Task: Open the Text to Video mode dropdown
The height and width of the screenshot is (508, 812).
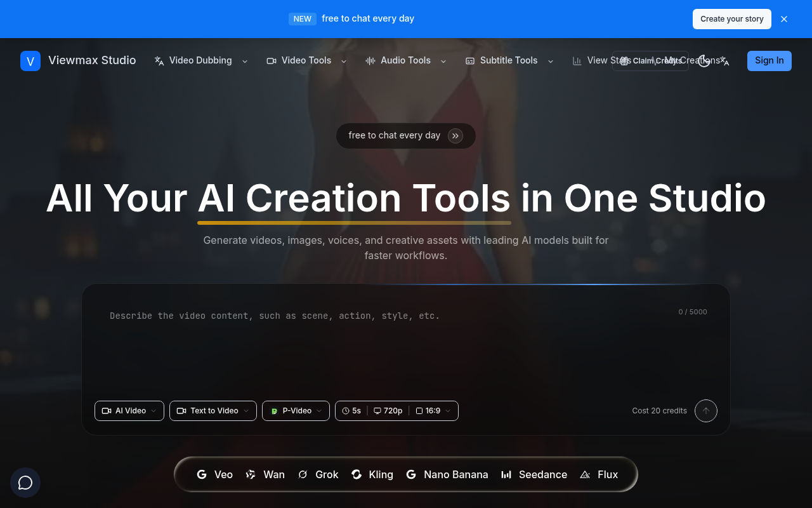Action: point(213,411)
